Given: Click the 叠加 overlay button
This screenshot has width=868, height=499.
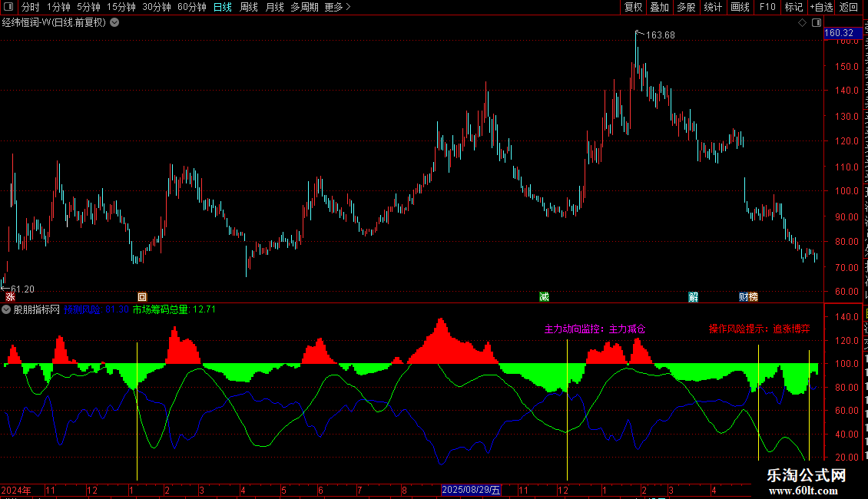Looking at the screenshot, I should (x=659, y=7).
